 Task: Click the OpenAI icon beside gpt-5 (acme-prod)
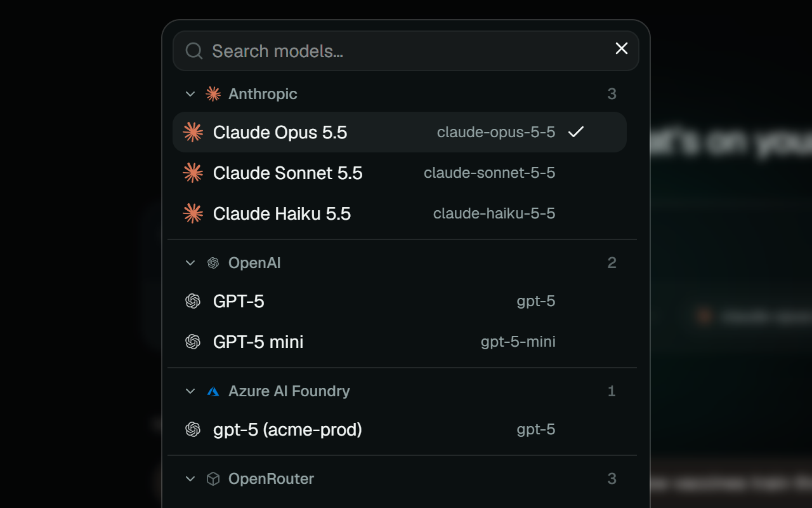click(193, 429)
